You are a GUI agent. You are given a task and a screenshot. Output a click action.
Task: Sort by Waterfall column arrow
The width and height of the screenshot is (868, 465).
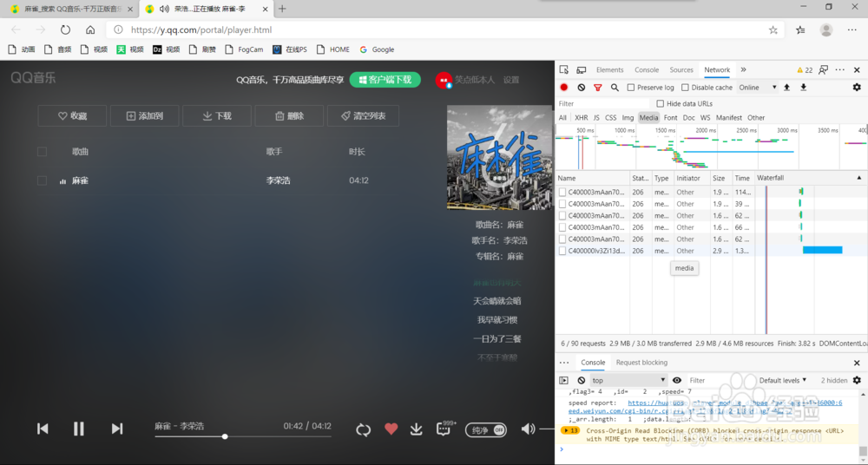coord(859,178)
